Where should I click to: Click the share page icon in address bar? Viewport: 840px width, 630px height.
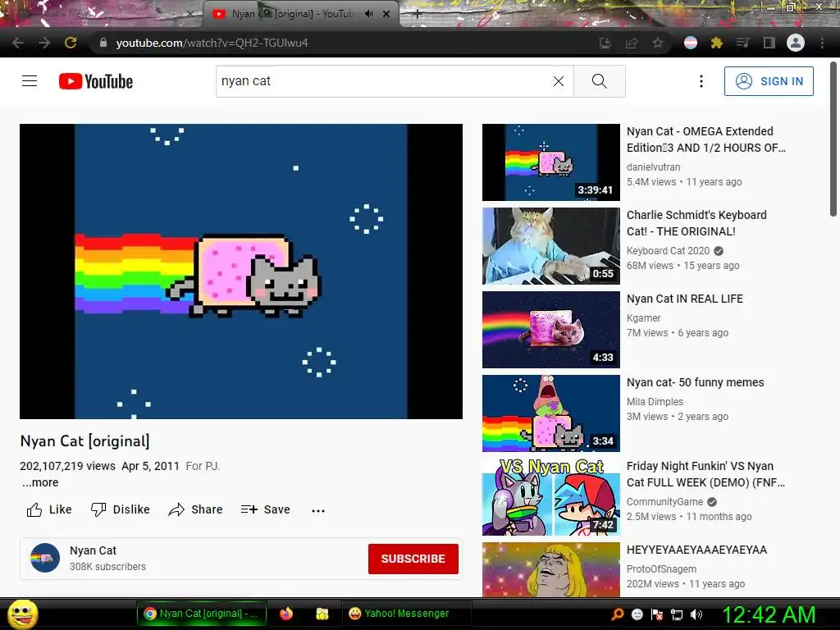632,43
